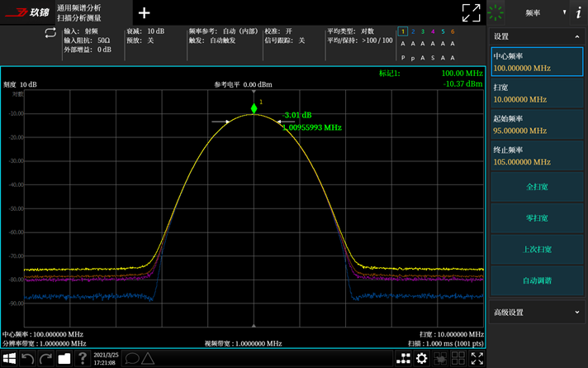Click the 校准 开 setting
The height and width of the screenshot is (368, 588).
tap(278, 31)
